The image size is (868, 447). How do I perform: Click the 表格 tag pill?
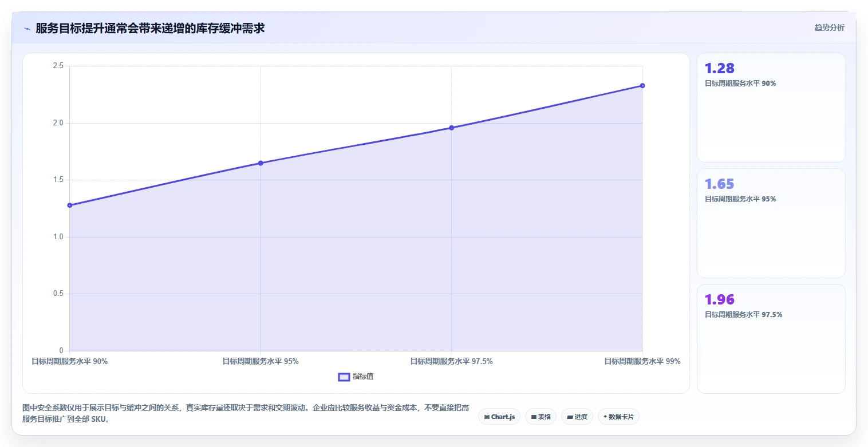[540, 417]
